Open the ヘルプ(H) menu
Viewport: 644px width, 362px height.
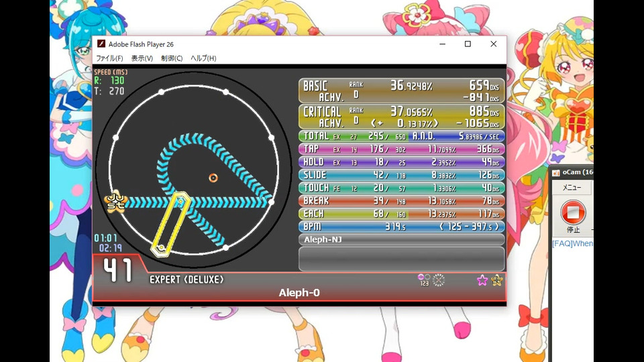pos(203,58)
